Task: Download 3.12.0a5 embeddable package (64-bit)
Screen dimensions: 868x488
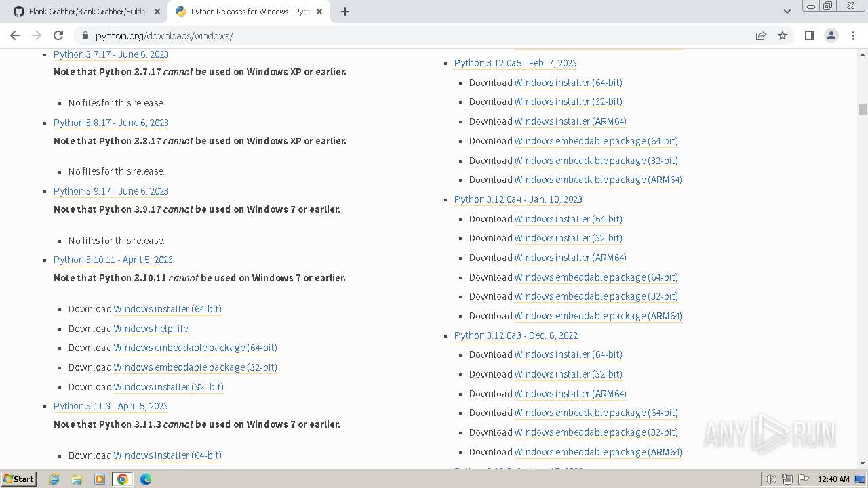Action: click(596, 141)
